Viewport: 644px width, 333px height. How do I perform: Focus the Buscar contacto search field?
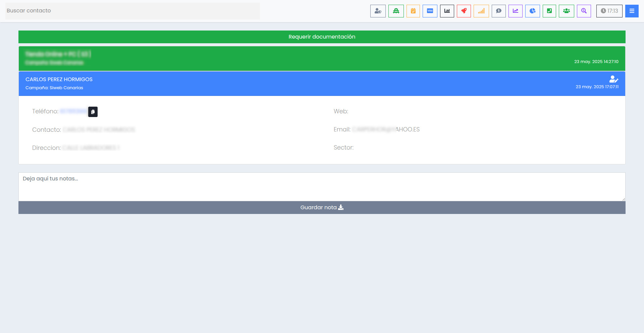point(132,11)
